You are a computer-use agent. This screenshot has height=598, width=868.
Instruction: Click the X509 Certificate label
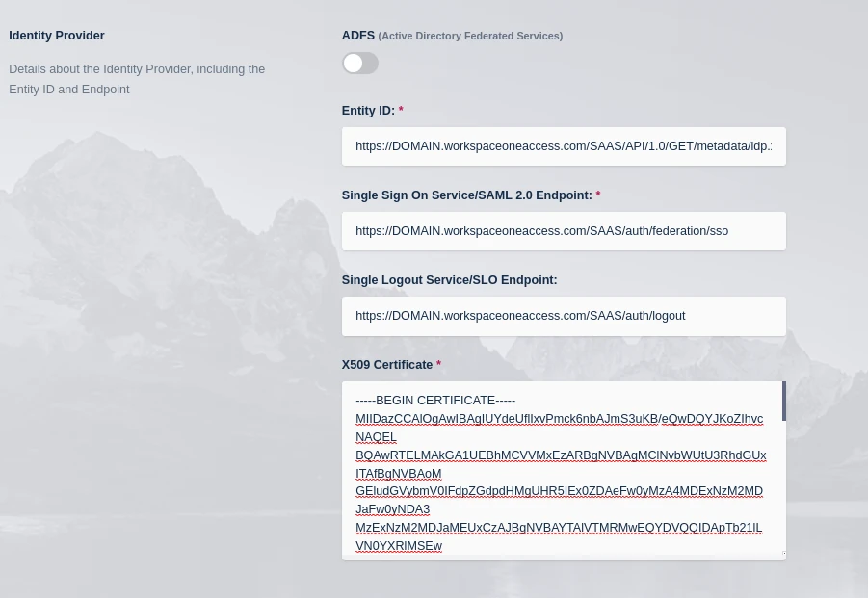[387, 364]
